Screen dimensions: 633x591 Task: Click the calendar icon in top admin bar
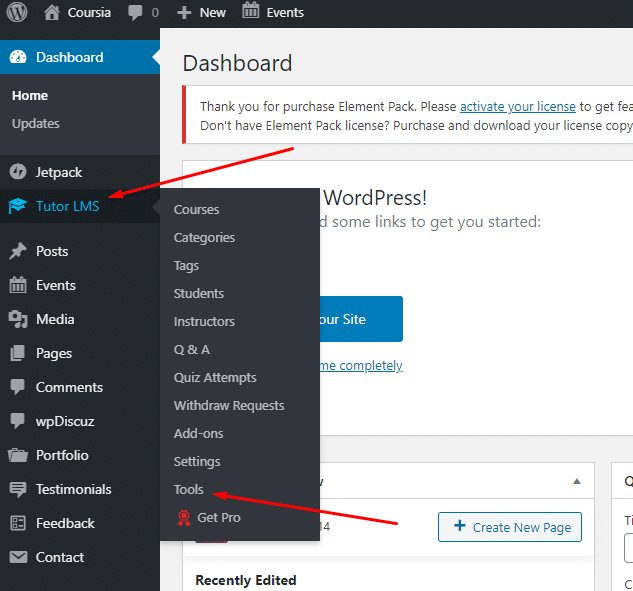[x=250, y=10]
